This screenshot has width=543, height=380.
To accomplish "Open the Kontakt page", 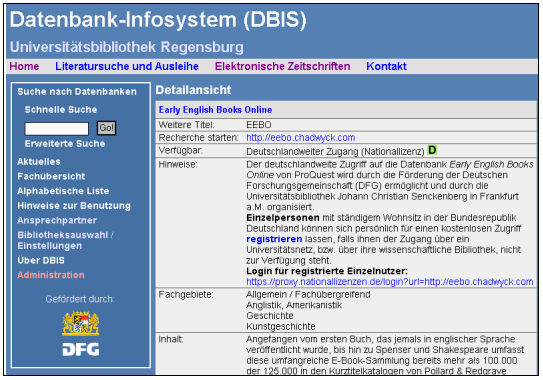I will coord(386,66).
